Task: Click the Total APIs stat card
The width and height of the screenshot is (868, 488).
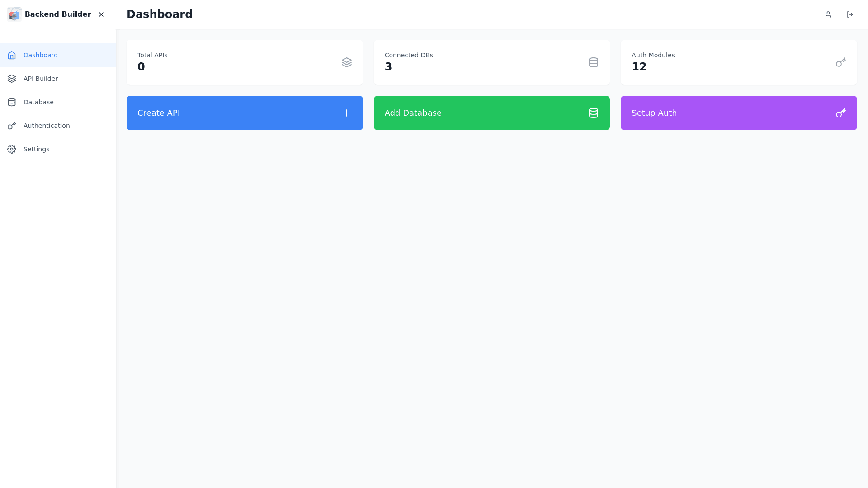Action: coord(244,62)
